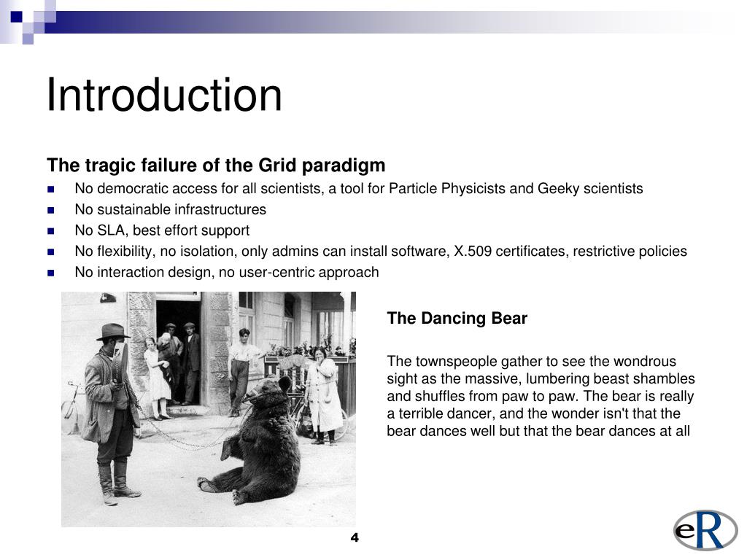Click the bullet 'No SLA, best effort support'
747x560 pixels.
[x=162, y=230]
